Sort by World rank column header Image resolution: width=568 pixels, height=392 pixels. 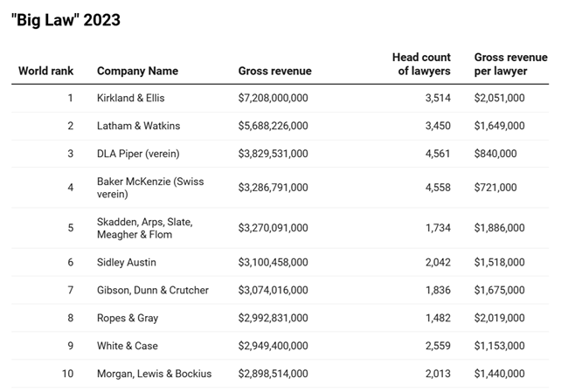(46, 71)
